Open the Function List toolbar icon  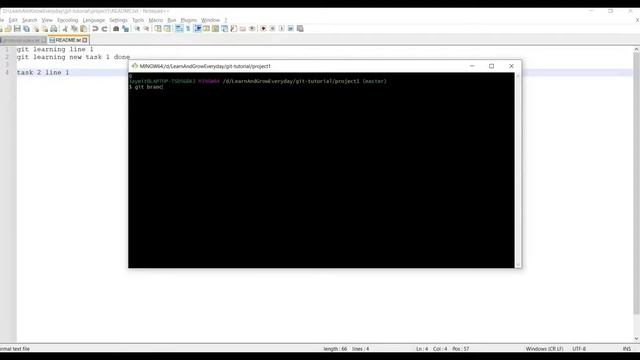point(233,29)
